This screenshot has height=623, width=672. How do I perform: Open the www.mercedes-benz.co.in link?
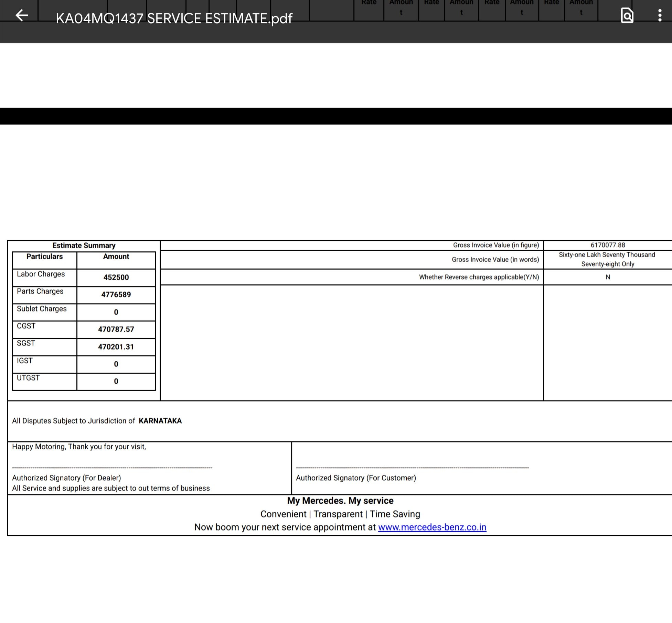432,527
